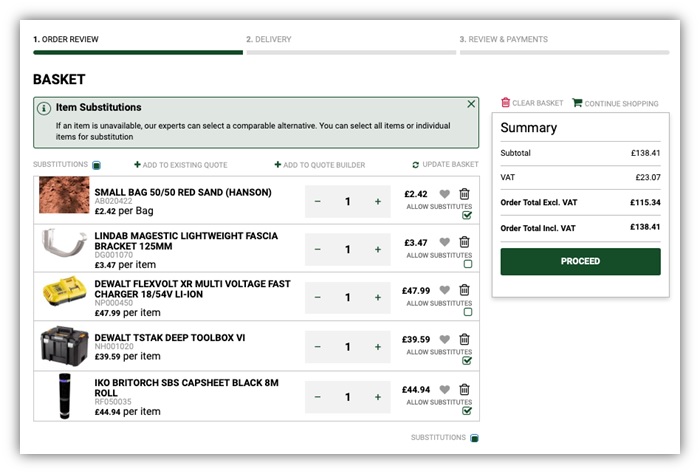
Task: Open the Order Review step
Action: (x=66, y=39)
